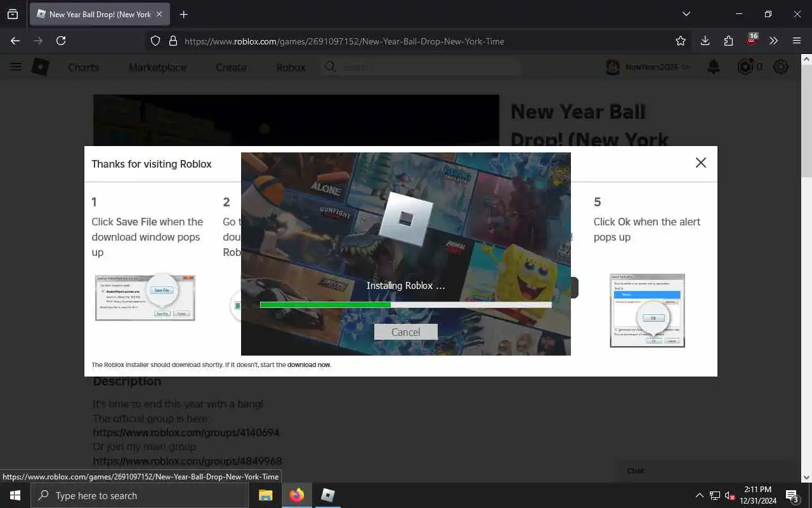Click the Installing Roblox progress bar

[405, 305]
